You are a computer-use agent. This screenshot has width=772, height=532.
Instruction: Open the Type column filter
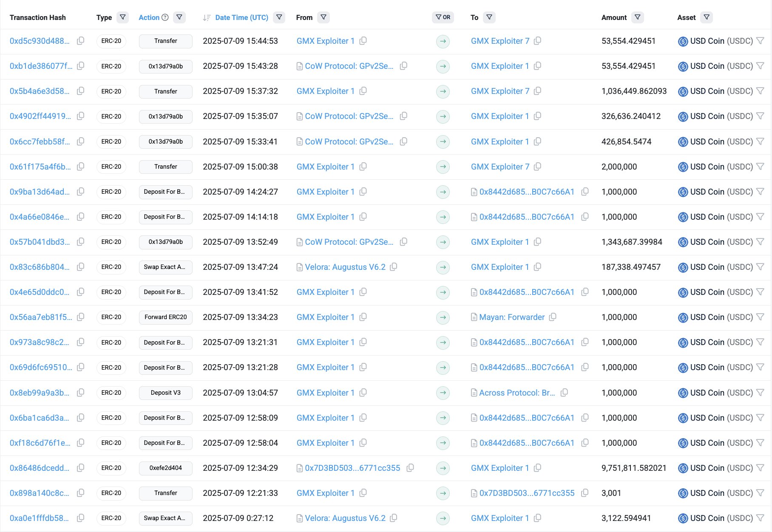click(x=122, y=17)
